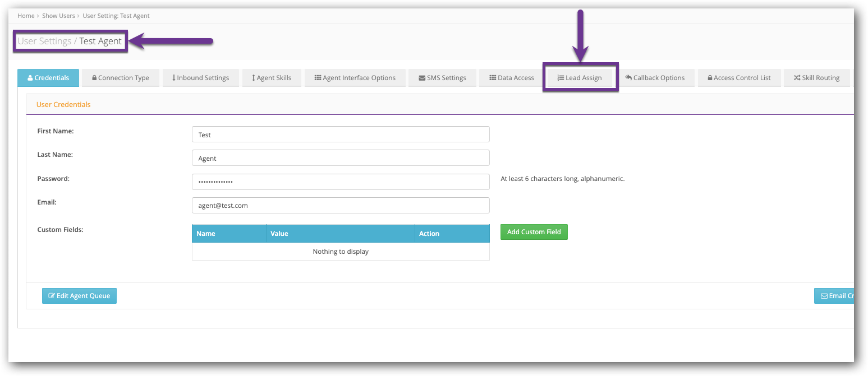
Task: Click the Email input field
Action: click(341, 205)
